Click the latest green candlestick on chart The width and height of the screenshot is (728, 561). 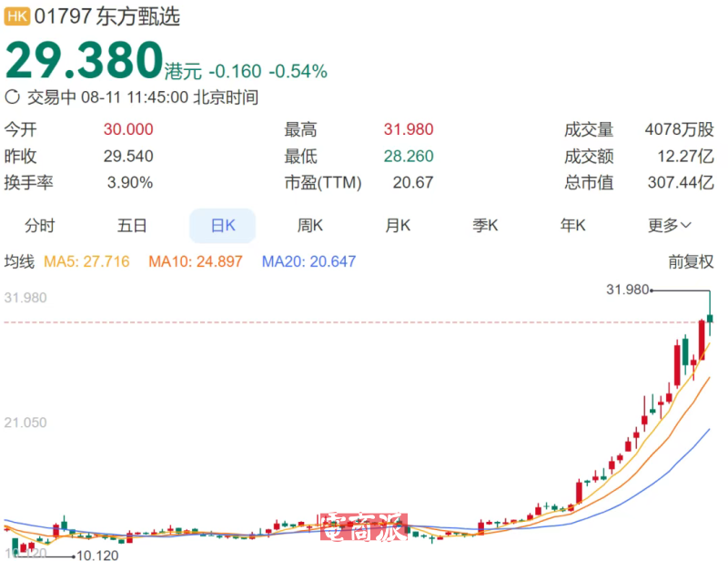click(710, 319)
